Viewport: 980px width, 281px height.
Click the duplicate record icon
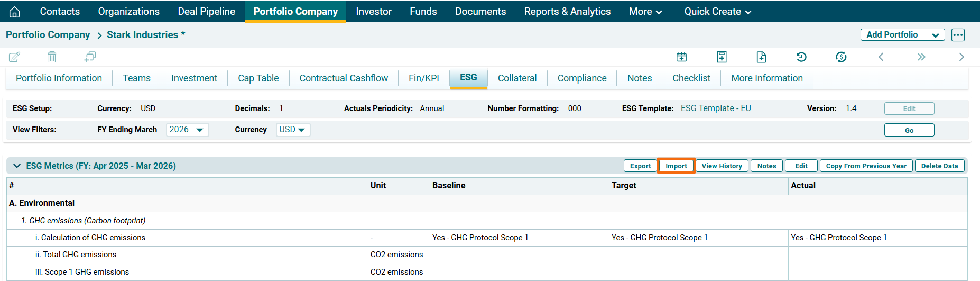(x=90, y=57)
